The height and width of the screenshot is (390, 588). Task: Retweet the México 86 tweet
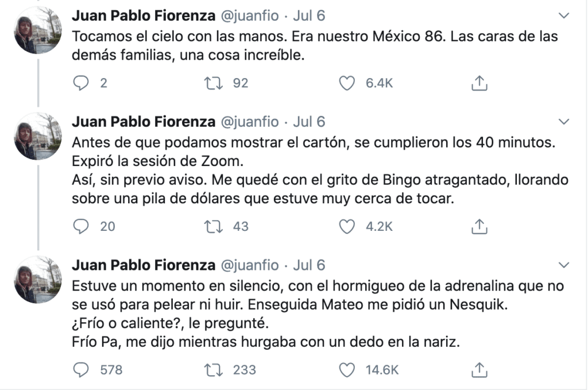(x=214, y=84)
